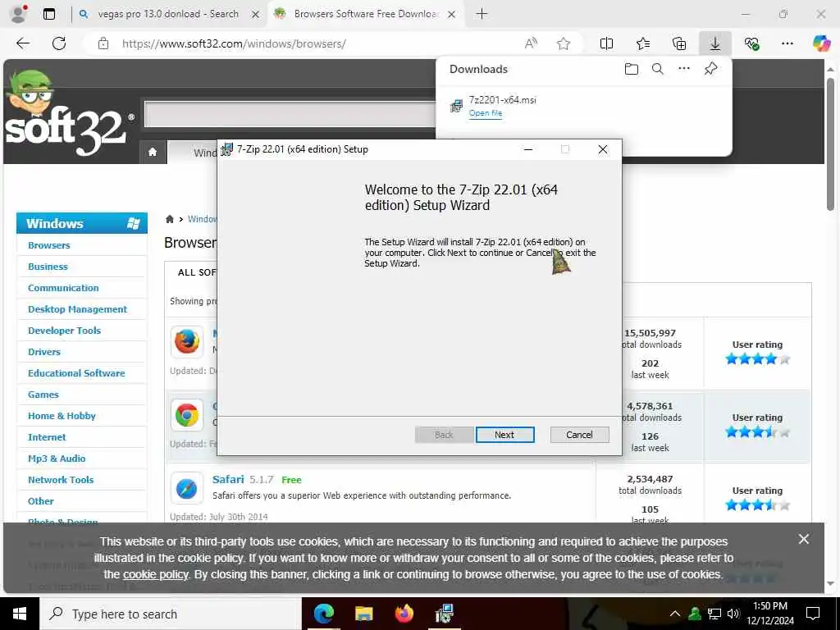Open a new browser tab
Screen dimensions: 840x630
482,14
